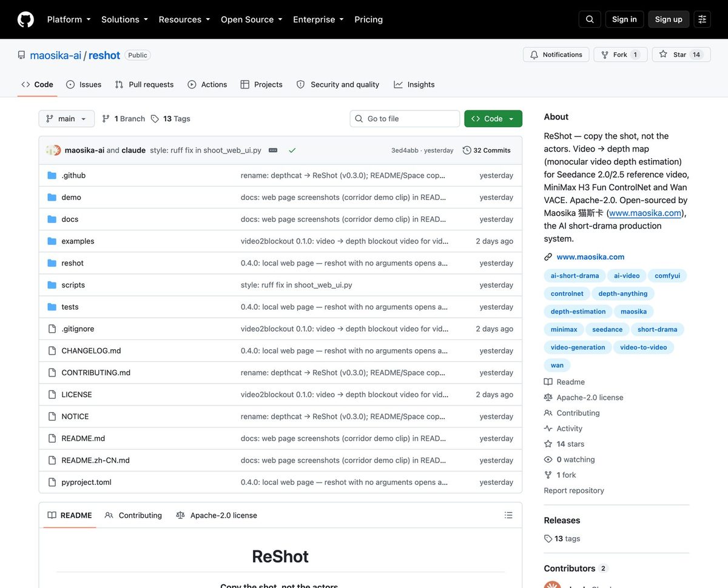This screenshot has width=728, height=588.
Task: Switch to the Actions tab
Action: [207, 85]
